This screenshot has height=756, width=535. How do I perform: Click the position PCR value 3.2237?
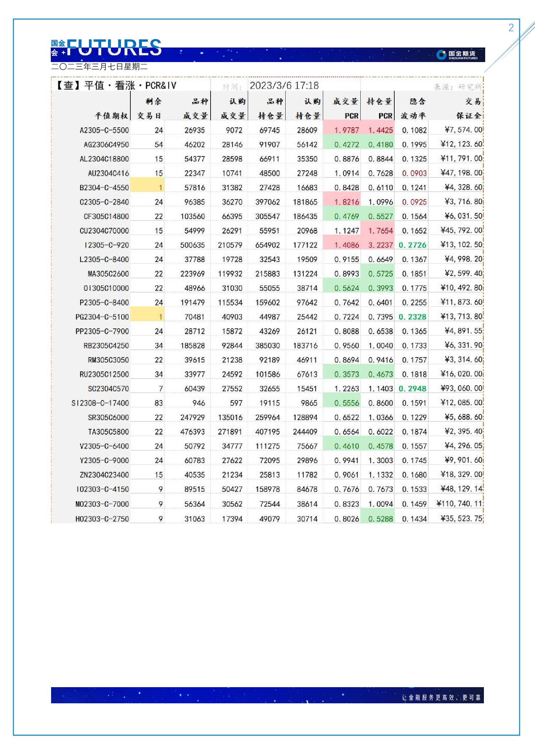coord(380,245)
